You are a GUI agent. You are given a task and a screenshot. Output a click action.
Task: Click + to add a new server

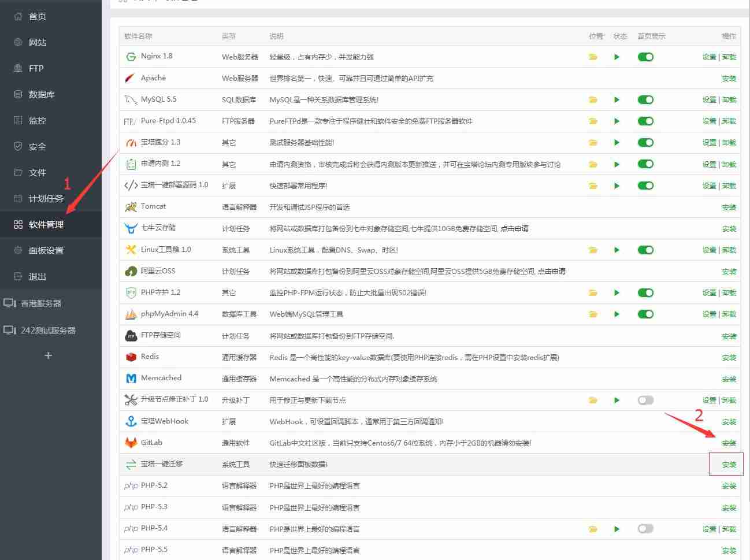tap(49, 355)
